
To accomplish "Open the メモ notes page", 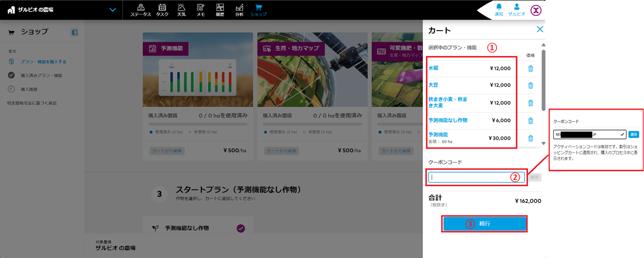I will 201,10.
